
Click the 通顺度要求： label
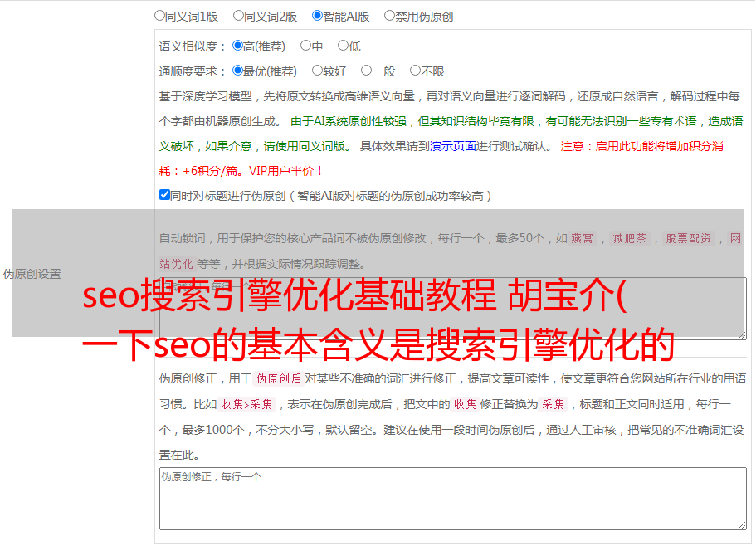click(193, 71)
